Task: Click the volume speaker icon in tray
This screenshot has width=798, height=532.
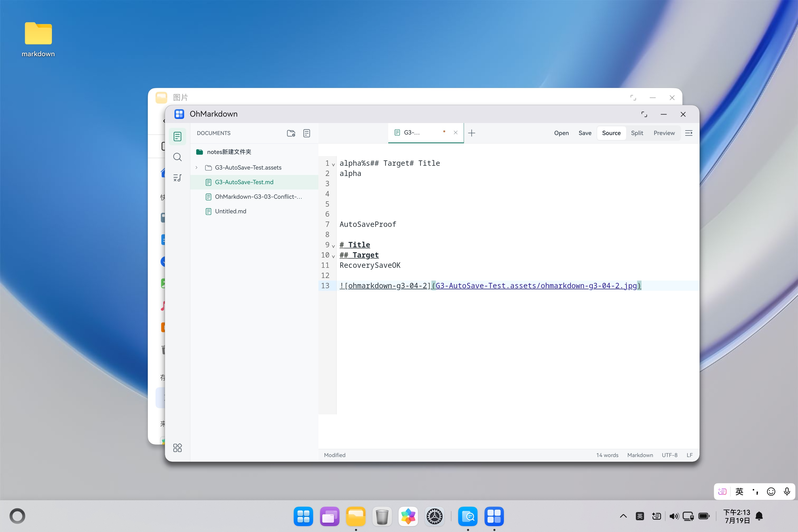Action: [674, 516]
